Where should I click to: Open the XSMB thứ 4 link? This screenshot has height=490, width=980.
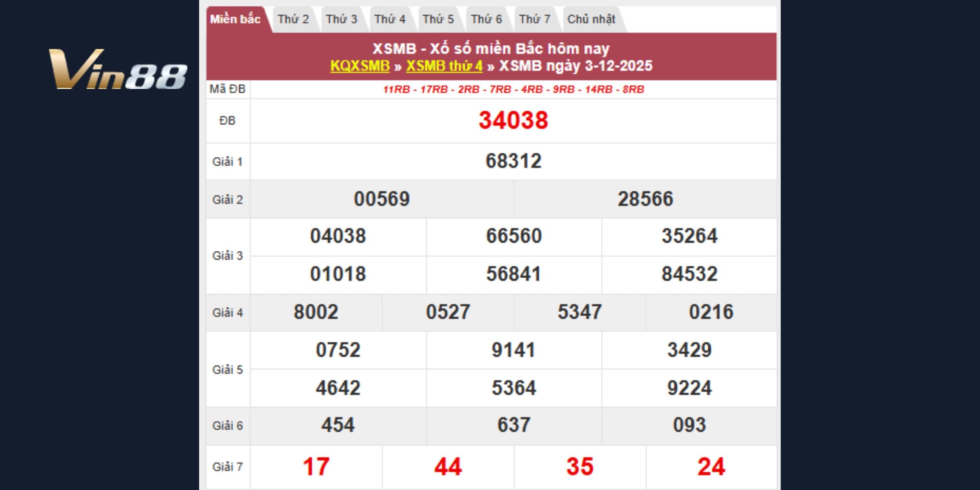click(444, 66)
